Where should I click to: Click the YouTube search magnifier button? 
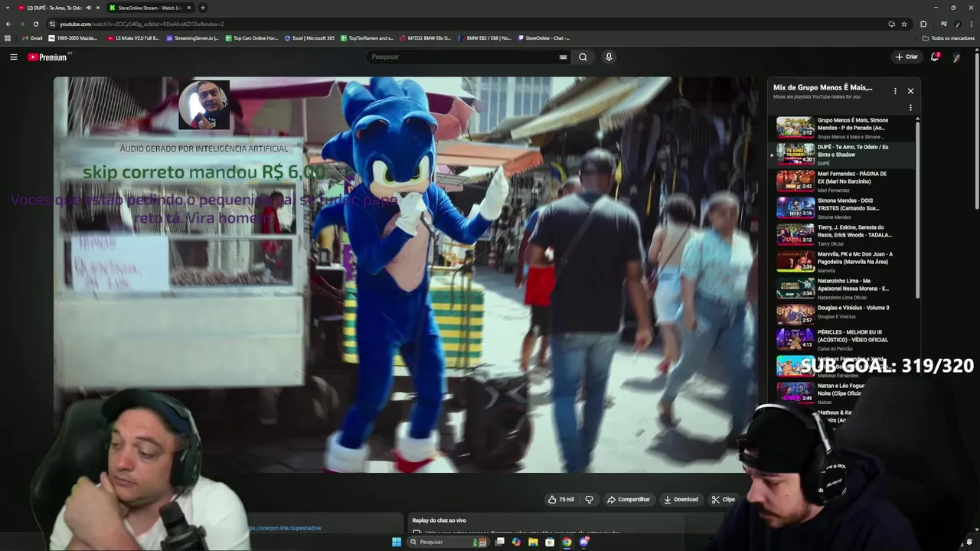[x=583, y=57]
